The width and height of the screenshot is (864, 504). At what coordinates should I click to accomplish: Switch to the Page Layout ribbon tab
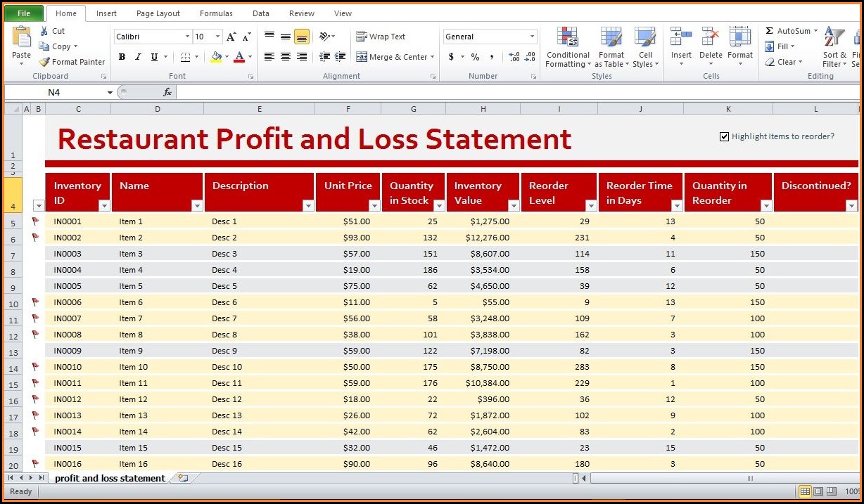click(x=158, y=13)
